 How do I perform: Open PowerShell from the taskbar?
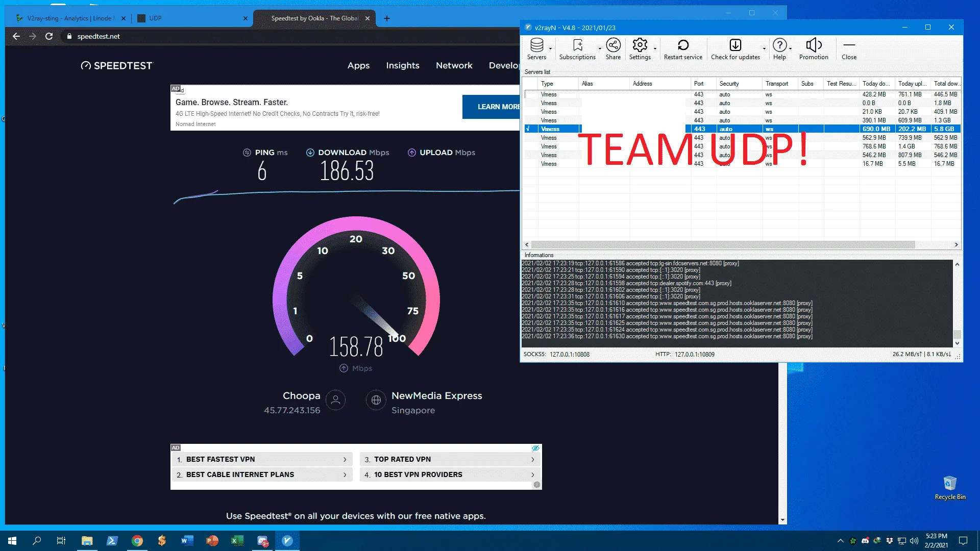pos(112,541)
